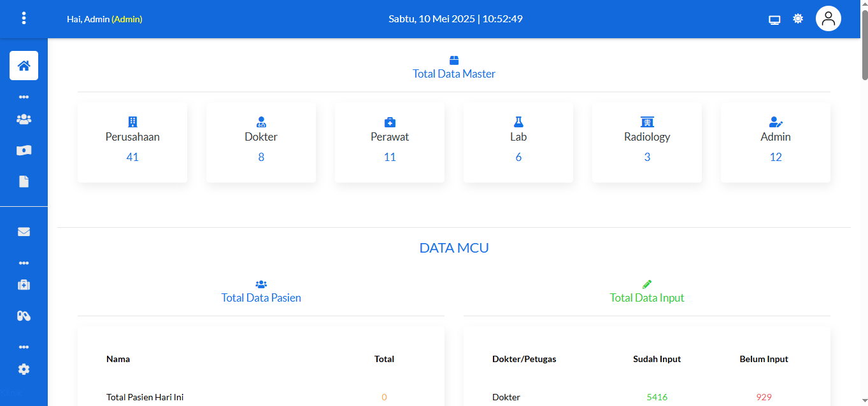The image size is (868, 406).
Task: Open the user profile avatar menu
Action: coord(828,19)
